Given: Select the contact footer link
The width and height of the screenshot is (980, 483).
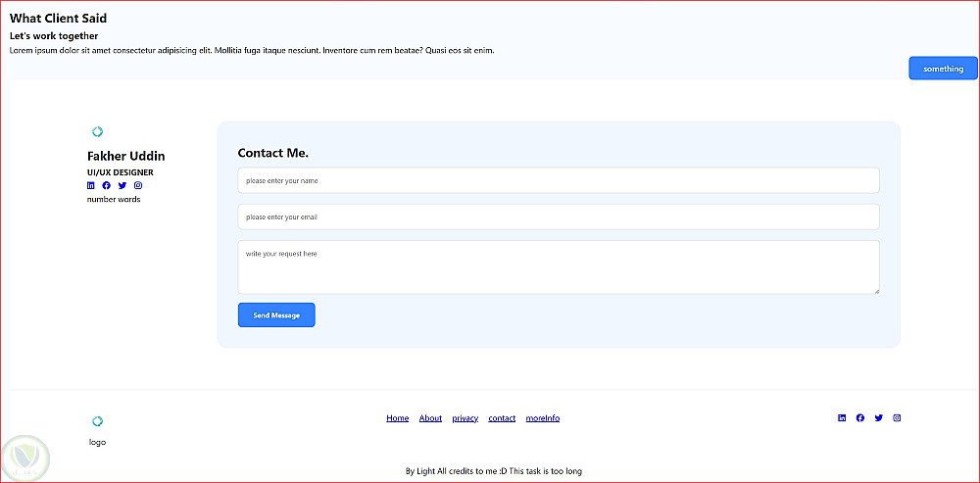Looking at the screenshot, I should click(x=502, y=418).
